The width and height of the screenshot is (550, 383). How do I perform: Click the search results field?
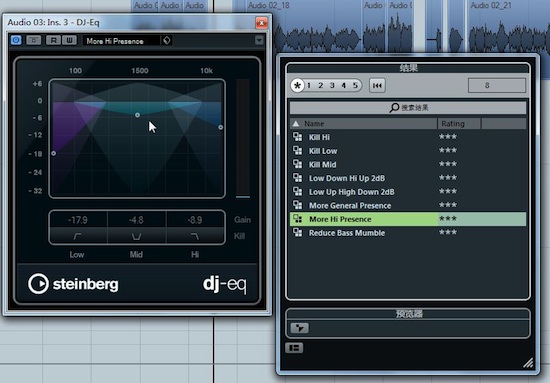pyautogui.click(x=408, y=107)
